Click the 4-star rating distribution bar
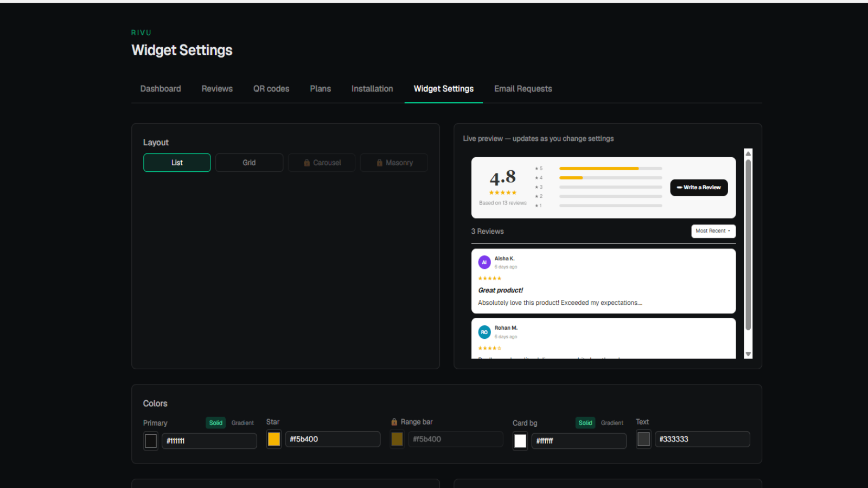868x488 pixels. tap(611, 178)
